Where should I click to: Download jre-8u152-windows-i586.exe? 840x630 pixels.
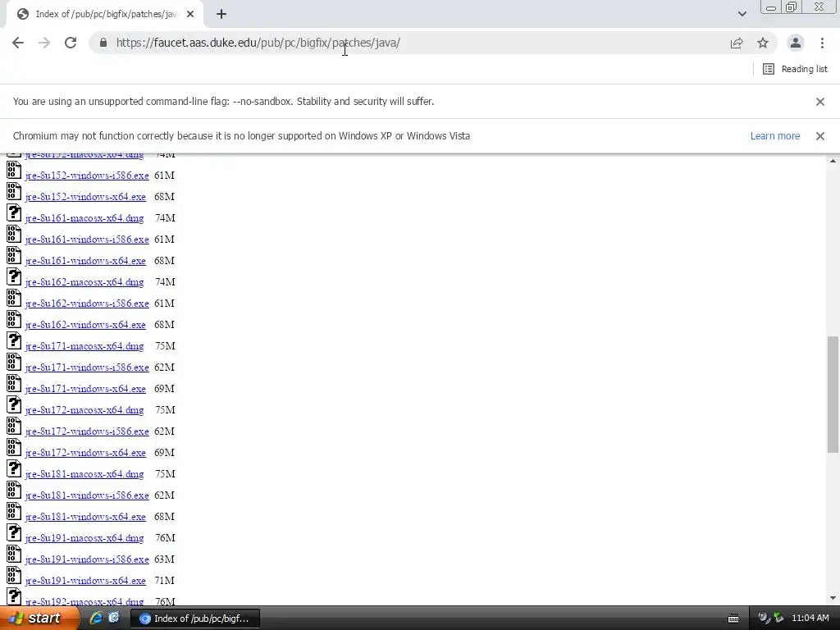pos(87,176)
